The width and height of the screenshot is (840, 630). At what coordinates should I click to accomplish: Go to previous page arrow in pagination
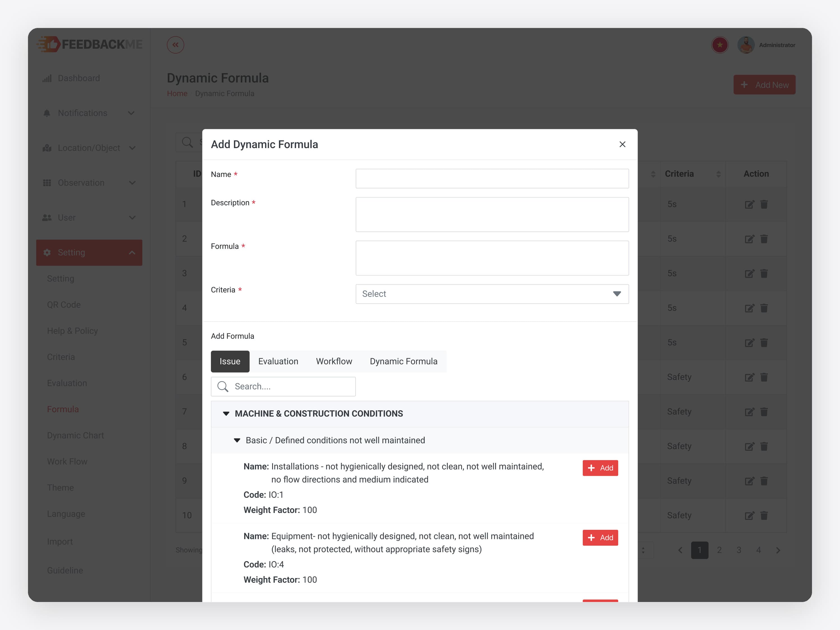[680, 550]
